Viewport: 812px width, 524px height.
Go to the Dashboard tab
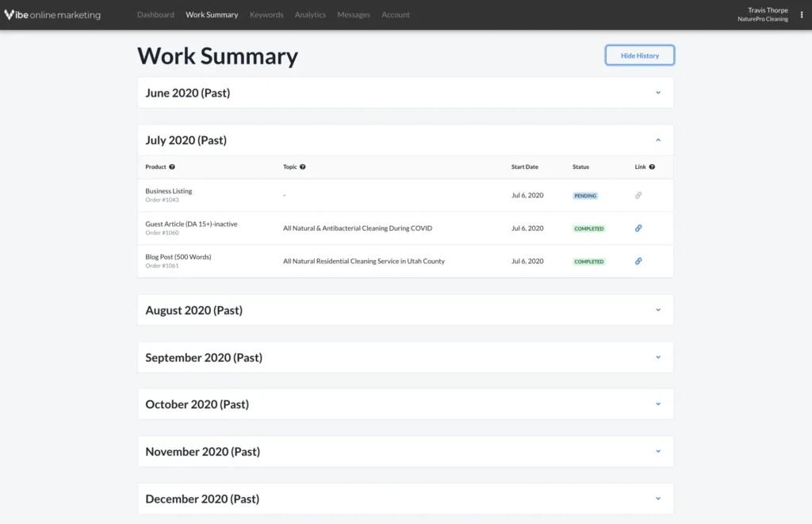click(x=155, y=14)
